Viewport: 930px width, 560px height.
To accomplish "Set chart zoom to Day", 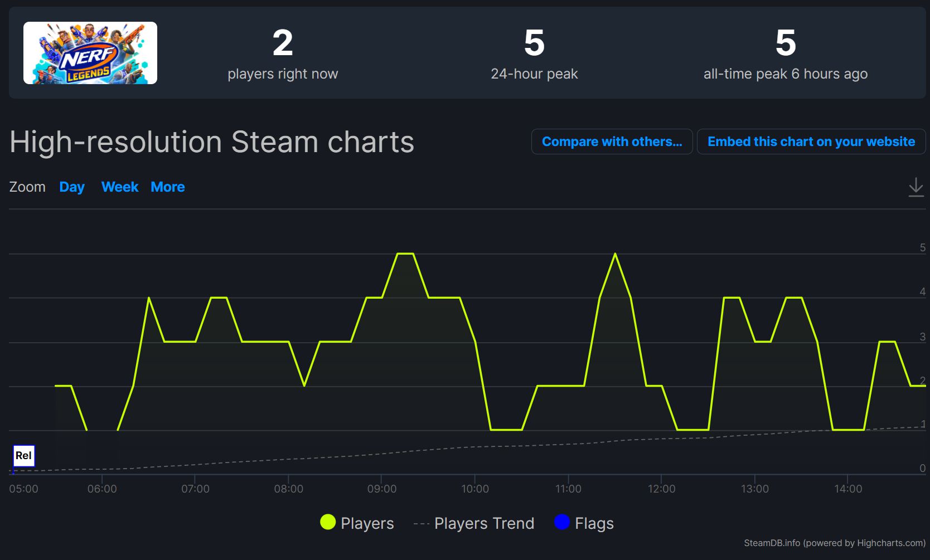I will [x=72, y=187].
